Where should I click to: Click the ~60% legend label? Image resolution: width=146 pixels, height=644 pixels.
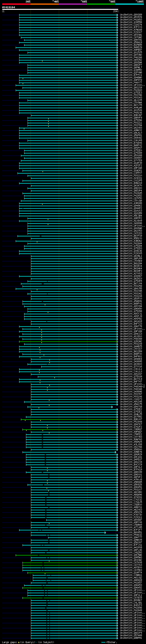83,2
